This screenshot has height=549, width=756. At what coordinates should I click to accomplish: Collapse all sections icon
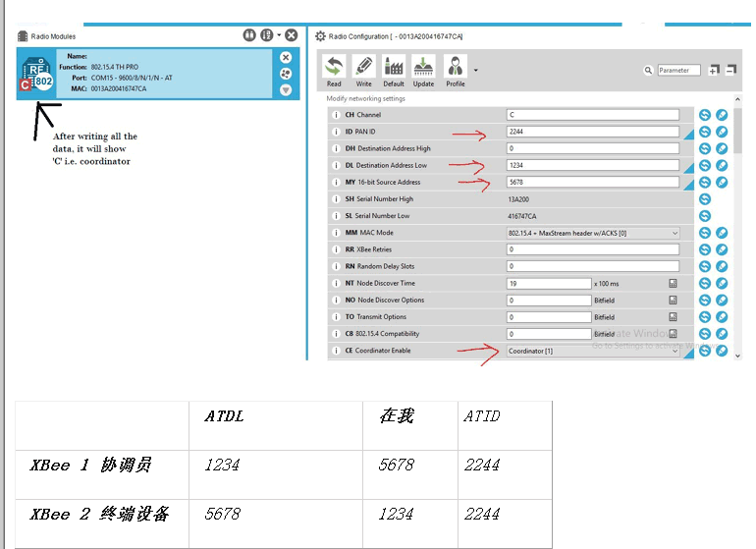(731, 70)
